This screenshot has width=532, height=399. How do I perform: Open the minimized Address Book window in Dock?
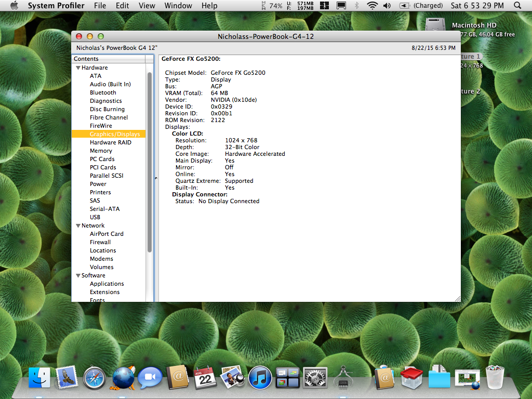(384, 377)
